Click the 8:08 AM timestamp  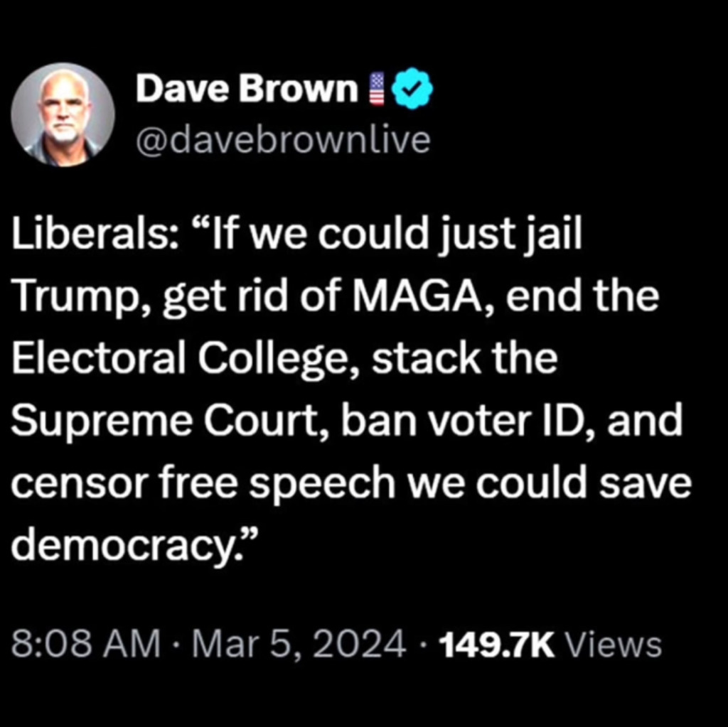click(x=85, y=645)
